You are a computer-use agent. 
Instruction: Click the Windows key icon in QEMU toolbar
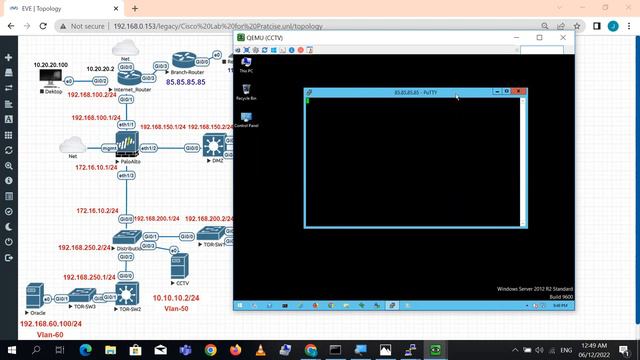coord(273,50)
